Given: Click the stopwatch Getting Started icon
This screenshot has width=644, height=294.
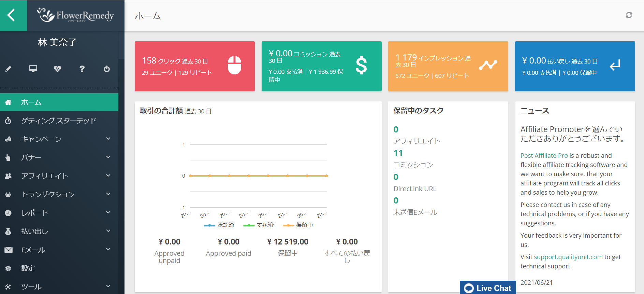Looking at the screenshot, I should point(8,121).
